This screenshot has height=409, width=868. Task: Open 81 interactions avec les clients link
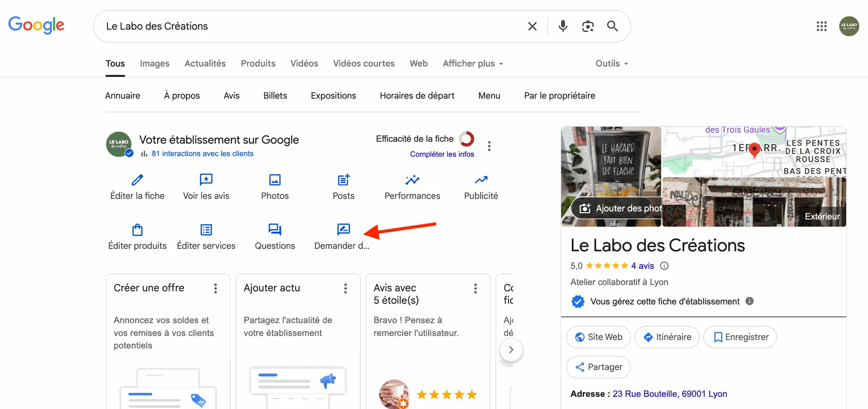(x=203, y=154)
